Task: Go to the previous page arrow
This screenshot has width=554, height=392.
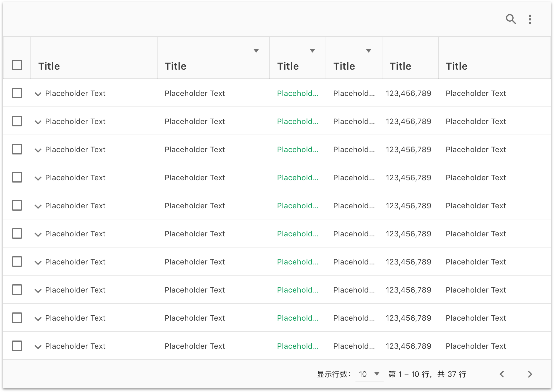Action: (x=502, y=374)
